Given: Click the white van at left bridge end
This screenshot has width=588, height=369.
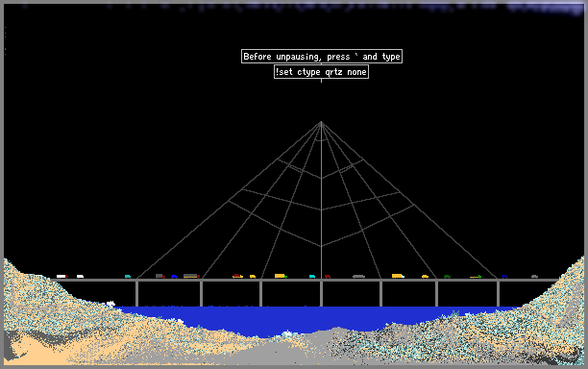Looking at the screenshot, I should point(81,277).
